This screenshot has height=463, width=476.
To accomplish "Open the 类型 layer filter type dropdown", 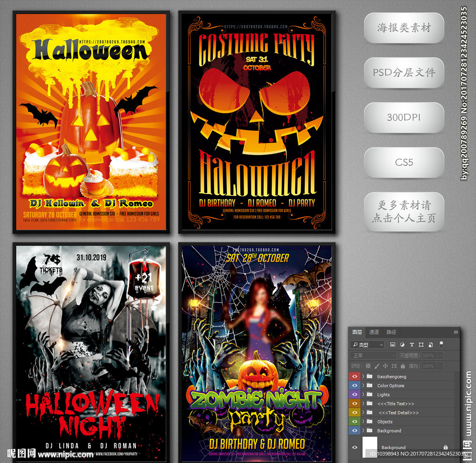I will [x=367, y=345].
